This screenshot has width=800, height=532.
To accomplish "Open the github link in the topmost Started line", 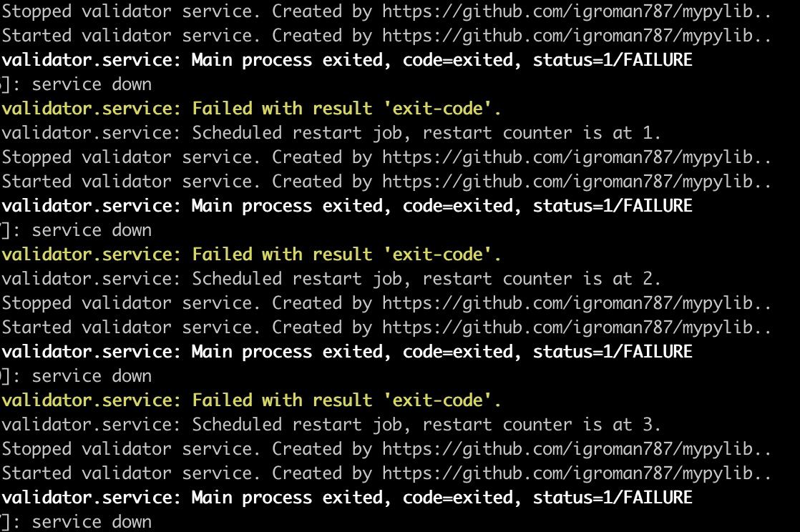I will click(577, 36).
